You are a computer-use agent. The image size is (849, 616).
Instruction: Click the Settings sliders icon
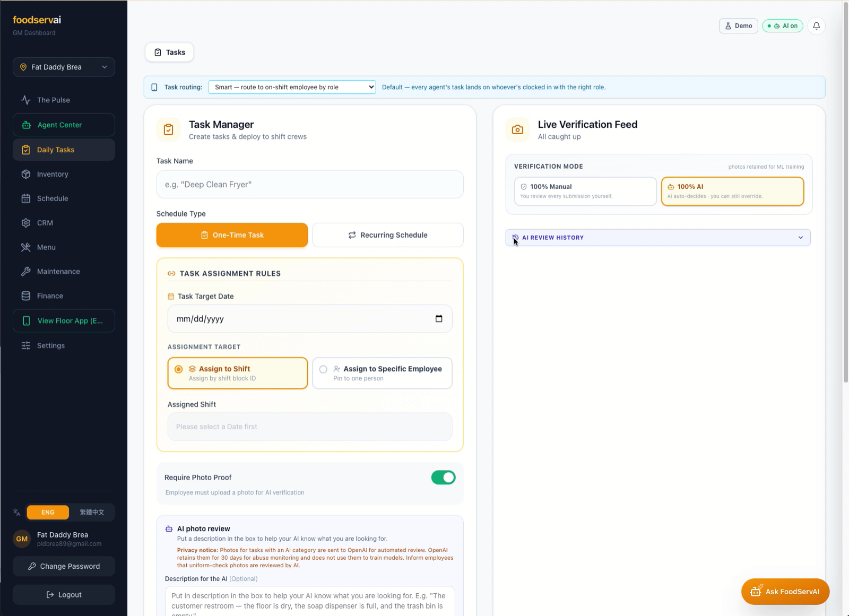coord(25,345)
